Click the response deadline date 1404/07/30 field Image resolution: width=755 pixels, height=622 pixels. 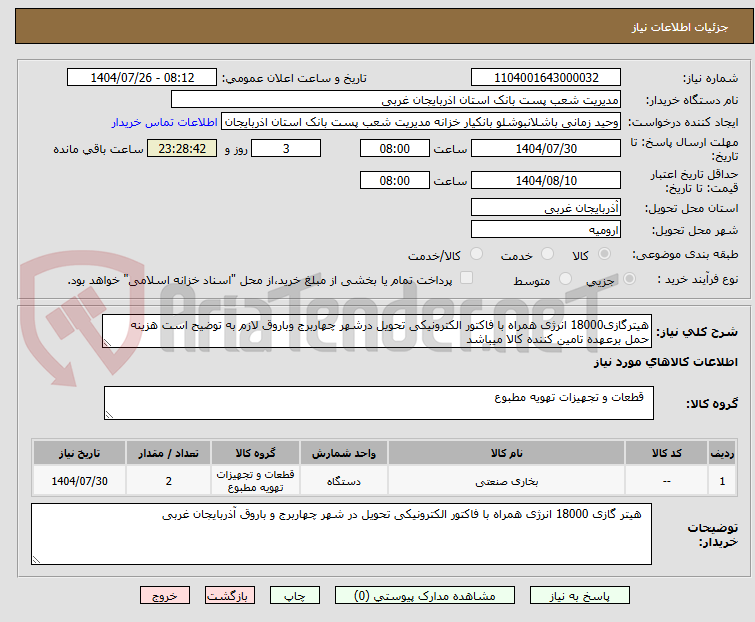[x=546, y=148]
